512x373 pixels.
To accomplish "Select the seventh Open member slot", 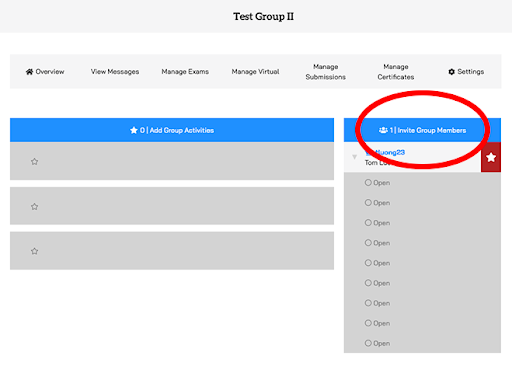I will pos(377,303).
